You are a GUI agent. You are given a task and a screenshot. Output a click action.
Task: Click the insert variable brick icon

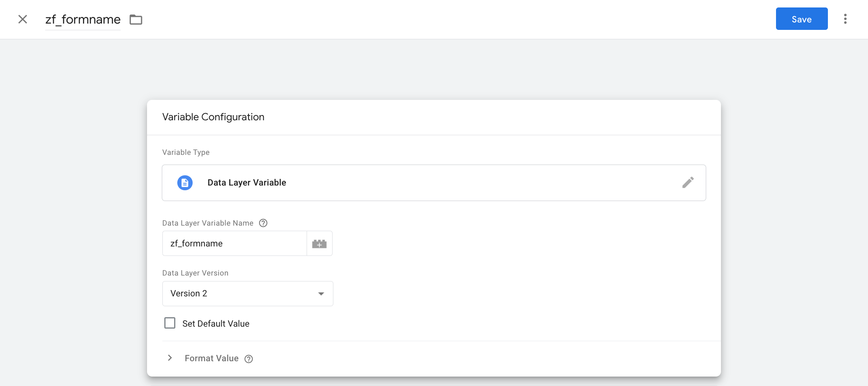click(x=319, y=244)
